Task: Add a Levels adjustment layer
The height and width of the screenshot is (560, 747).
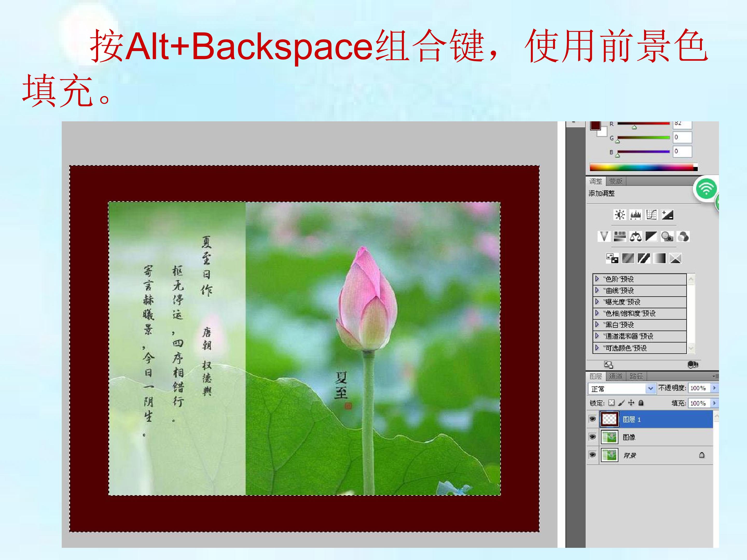Action: tap(635, 215)
